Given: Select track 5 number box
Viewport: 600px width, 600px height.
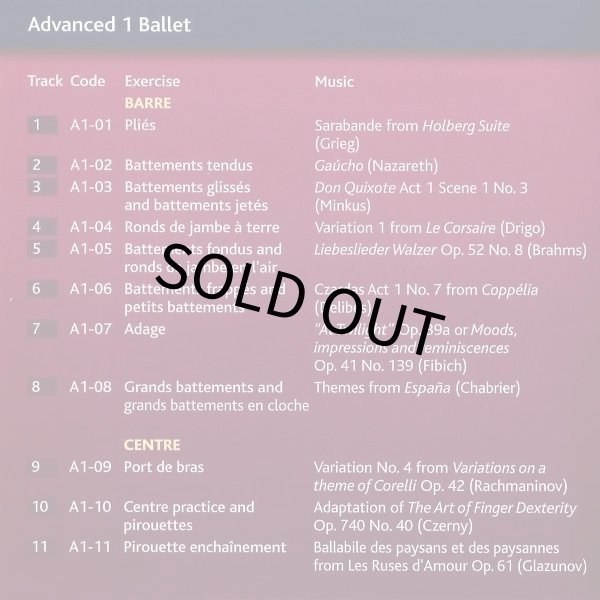Looking at the screenshot, I should pos(42,248).
